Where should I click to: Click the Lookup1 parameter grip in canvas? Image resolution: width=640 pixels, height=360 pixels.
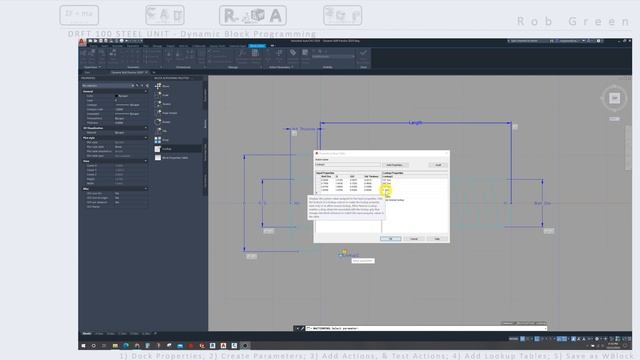340,256
